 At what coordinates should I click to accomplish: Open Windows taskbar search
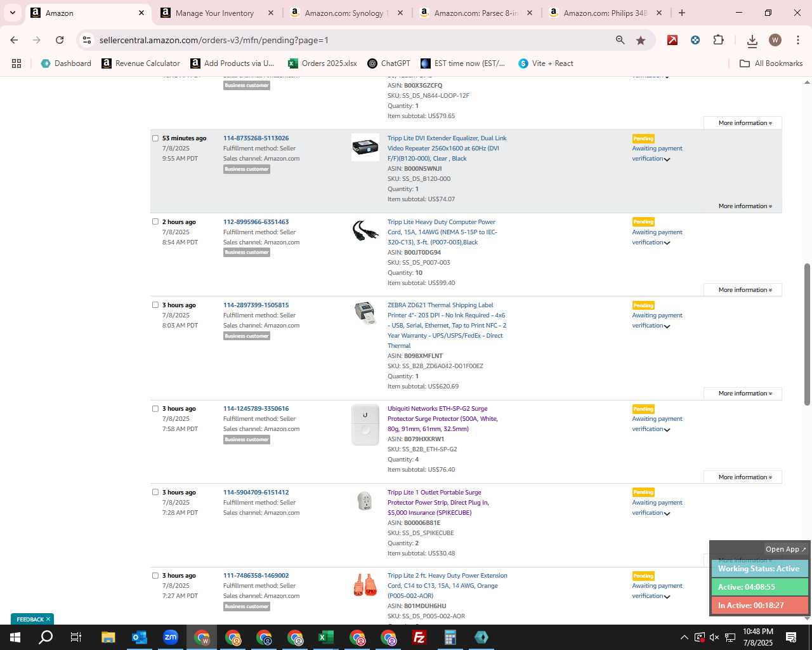tap(46, 637)
